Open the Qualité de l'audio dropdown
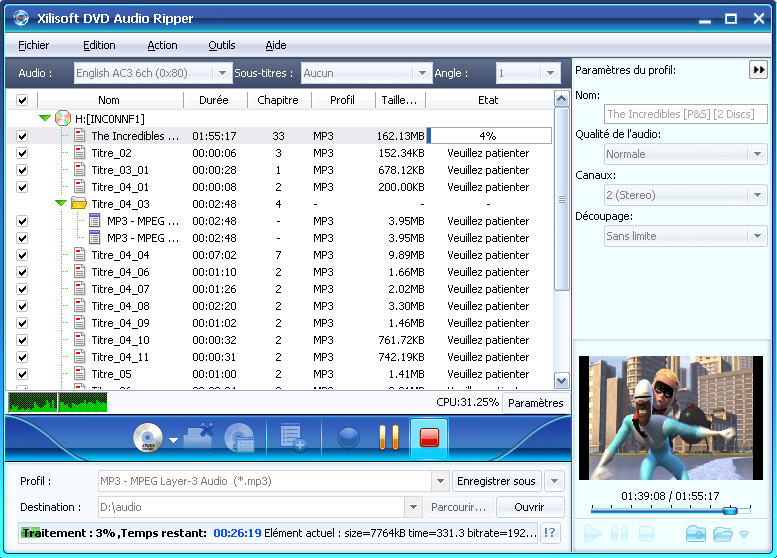Image resolution: width=777 pixels, height=558 pixels. 757,154
